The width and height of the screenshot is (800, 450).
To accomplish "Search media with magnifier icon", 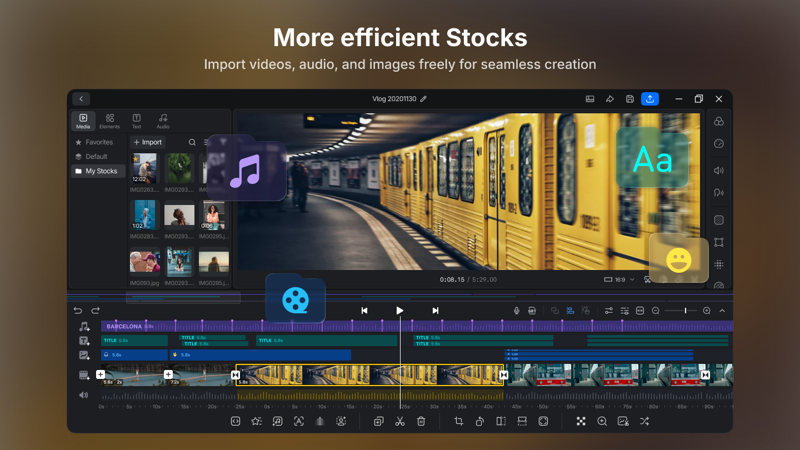I will 192,142.
